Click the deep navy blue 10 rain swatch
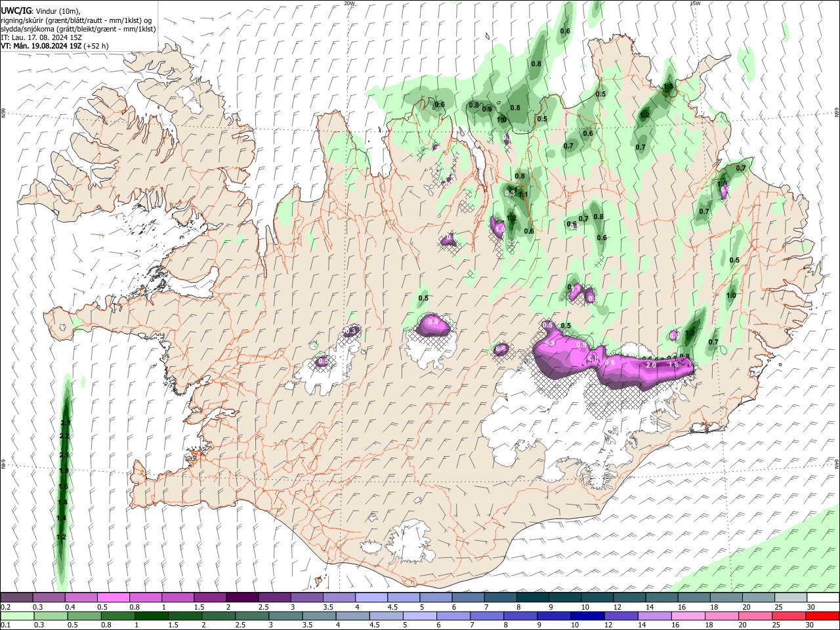 coord(588,616)
